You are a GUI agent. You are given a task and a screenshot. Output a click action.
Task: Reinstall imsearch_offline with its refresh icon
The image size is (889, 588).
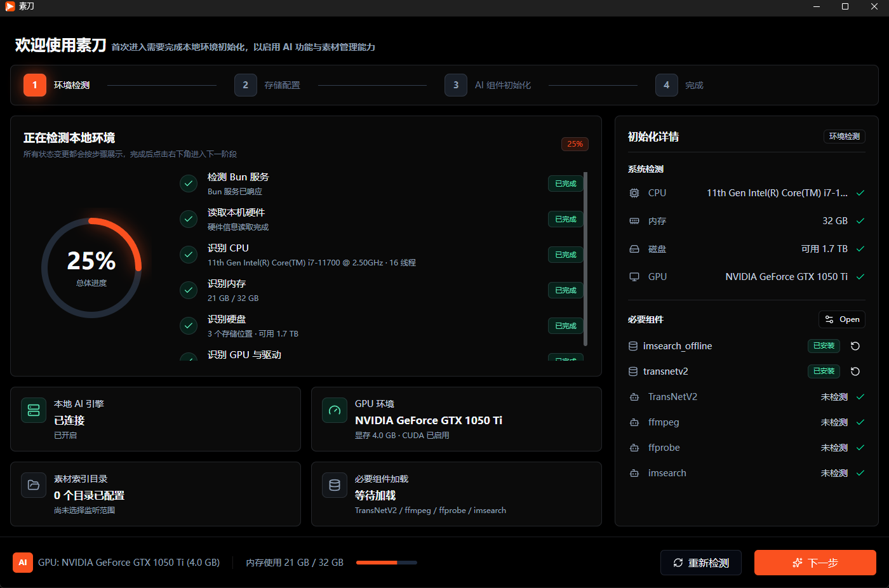[855, 346]
